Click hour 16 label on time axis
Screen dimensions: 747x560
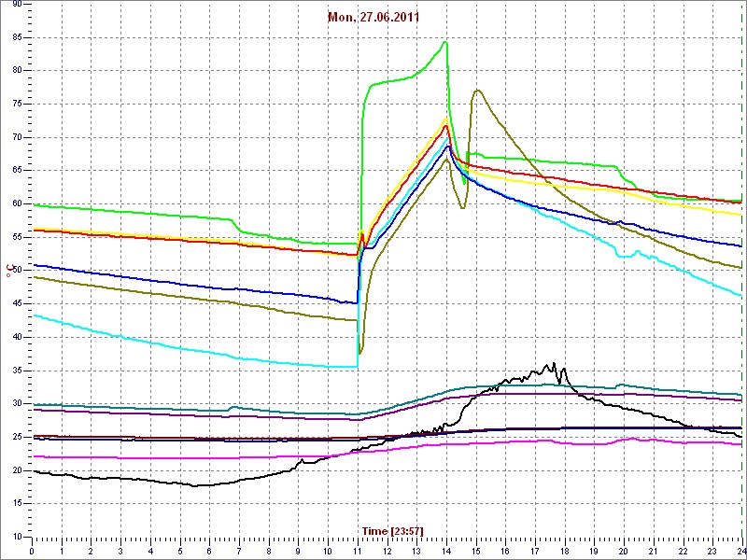(505, 553)
